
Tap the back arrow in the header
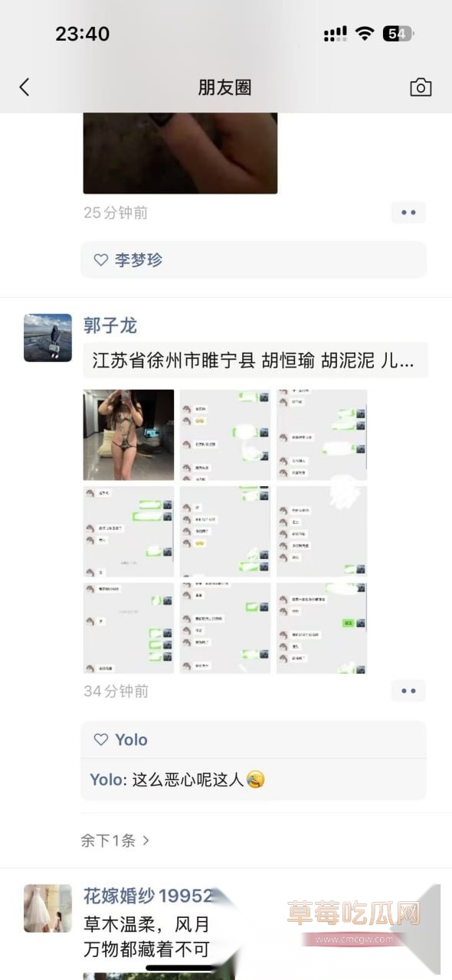[25, 87]
